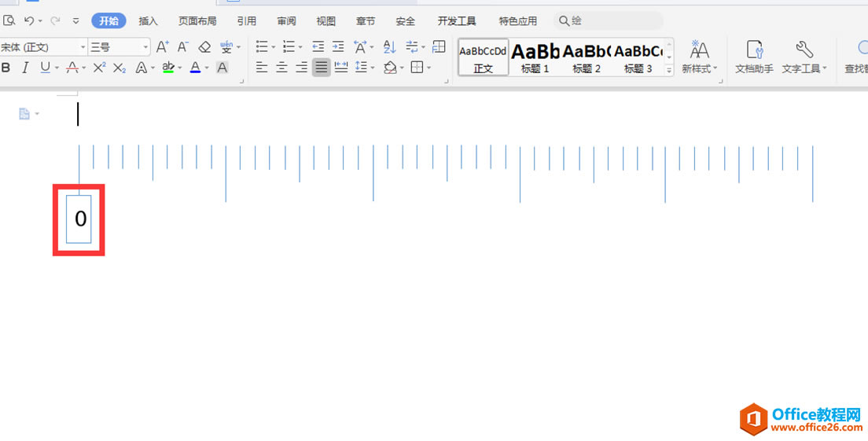Viewport: 868px width, 441px height.
Task: Expand underline style dropdown arrow
Action: coord(57,68)
